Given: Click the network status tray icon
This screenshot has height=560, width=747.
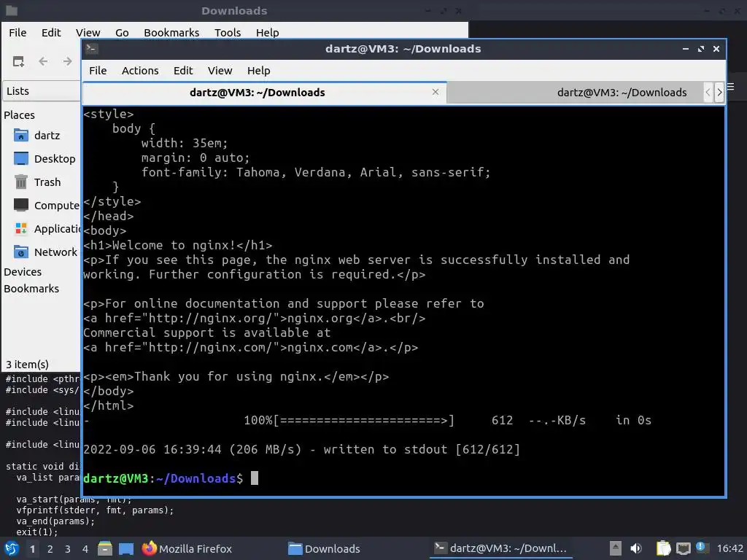Looking at the screenshot, I should (683, 548).
